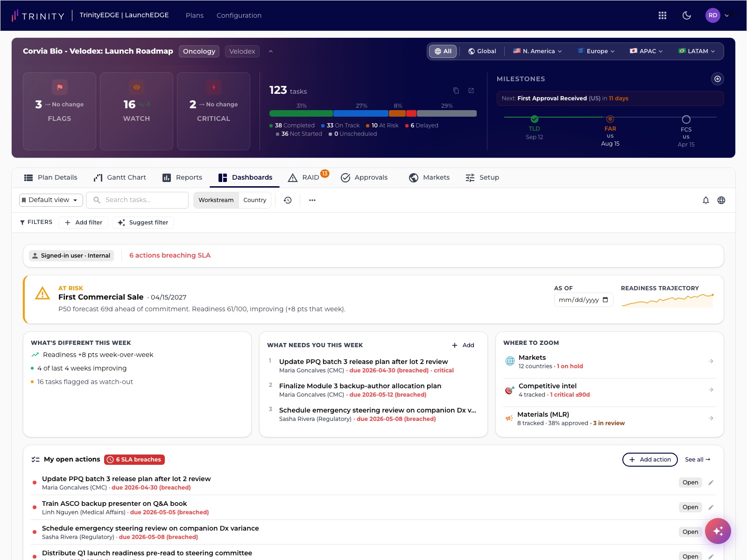Open the Competitive intel zoom row arrow
The height and width of the screenshot is (560, 747).
[x=711, y=390]
